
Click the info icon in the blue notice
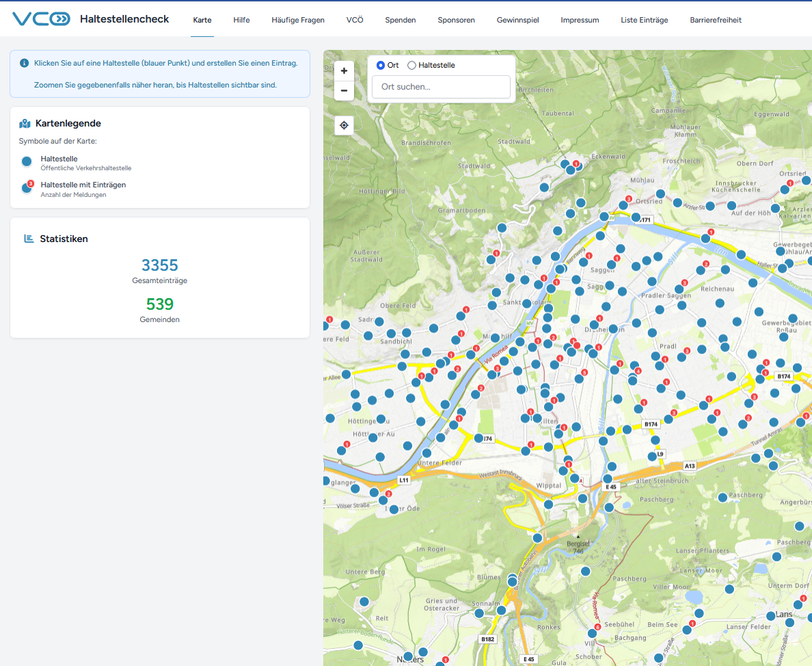(x=25, y=63)
